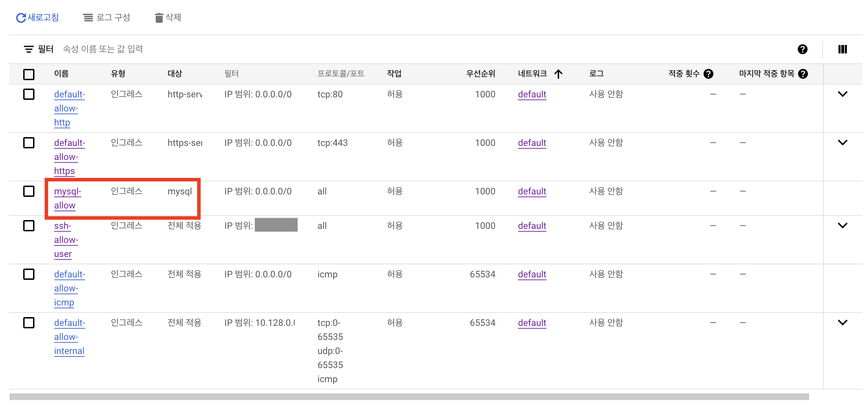Check the mysql-allow rule checkbox
The width and height of the screenshot is (868, 412).
[x=29, y=192]
